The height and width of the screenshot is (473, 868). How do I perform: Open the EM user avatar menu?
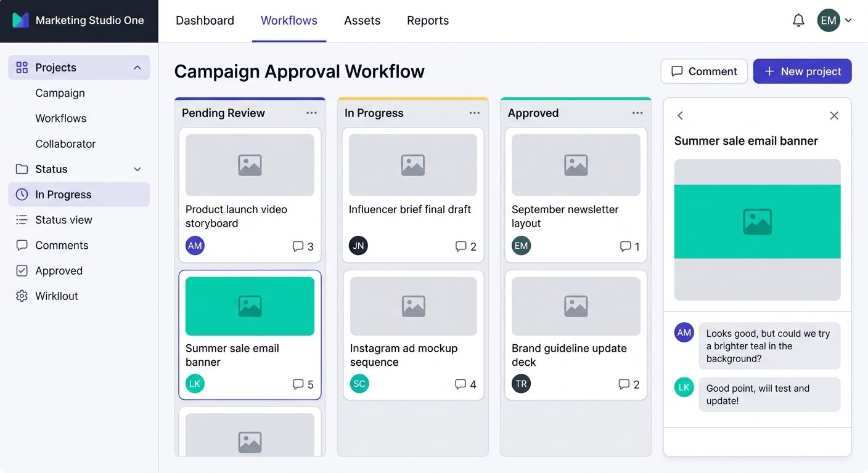pyautogui.click(x=829, y=20)
